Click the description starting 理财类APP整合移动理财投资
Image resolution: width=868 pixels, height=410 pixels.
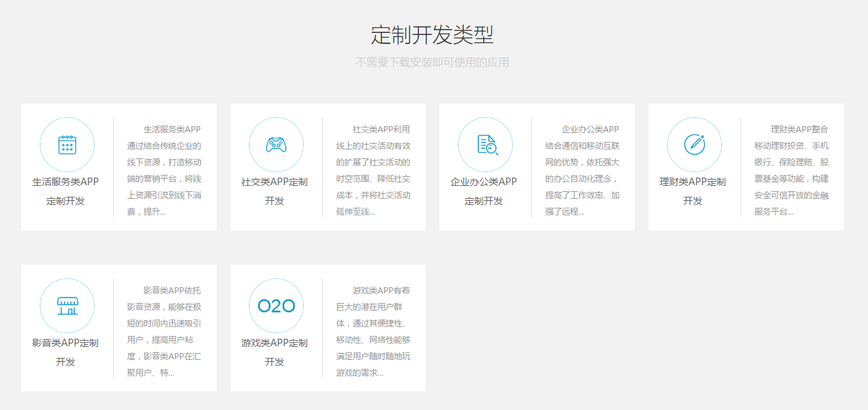[792, 170]
